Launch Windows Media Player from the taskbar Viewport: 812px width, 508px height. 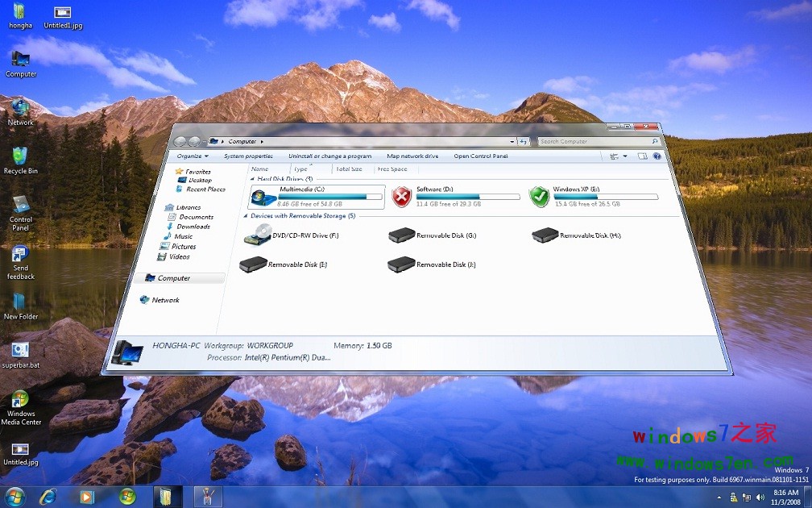[x=86, y=498]
